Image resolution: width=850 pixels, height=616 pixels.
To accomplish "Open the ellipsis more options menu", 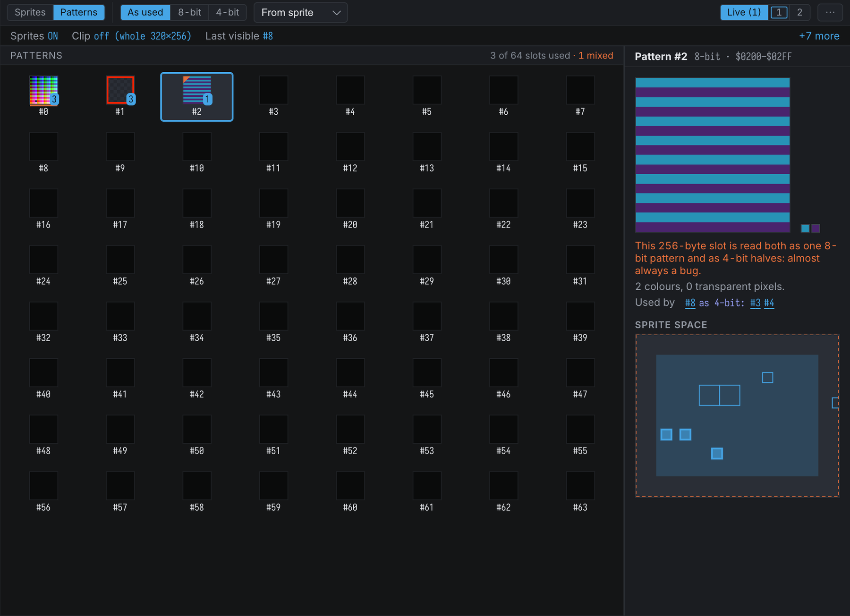I will point(830,12).
